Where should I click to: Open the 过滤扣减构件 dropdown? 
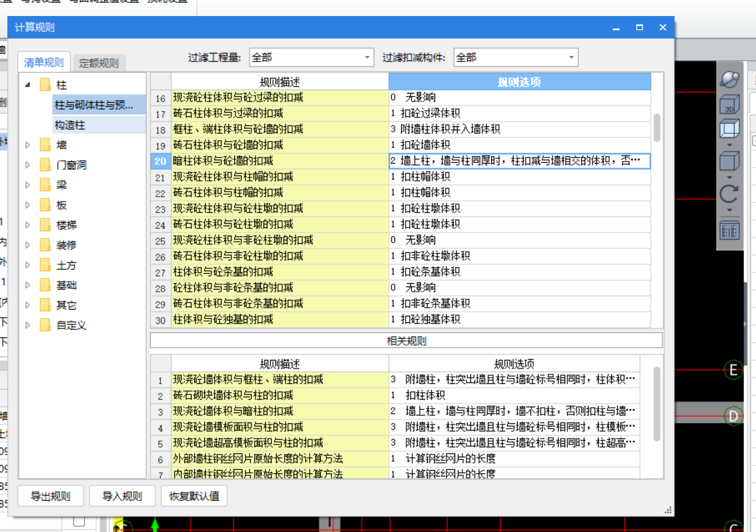(573, 57)
